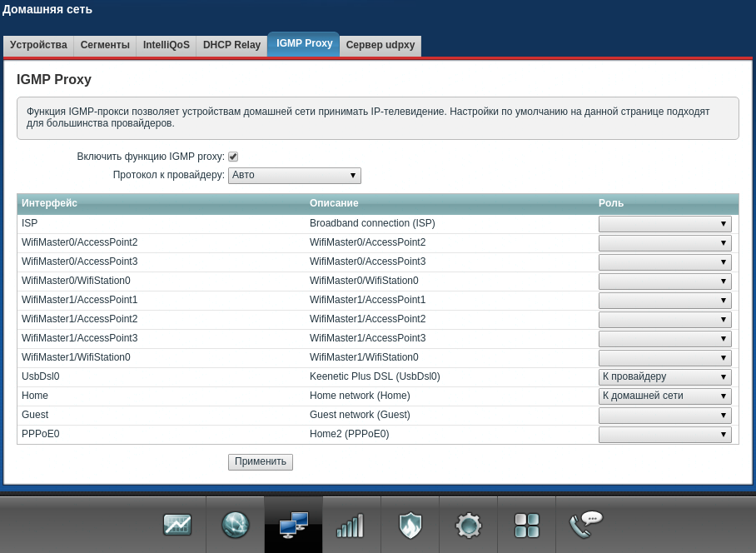Open the system settings gear icon

[x=468, y=525]
